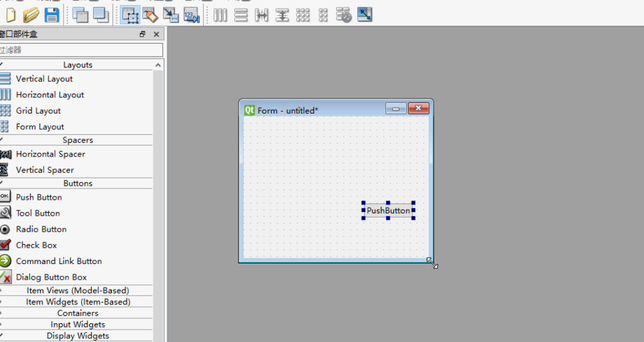Open a form using the folder icon
The height and width of the screenshot is (342, 644).
(x=31, y=15)
